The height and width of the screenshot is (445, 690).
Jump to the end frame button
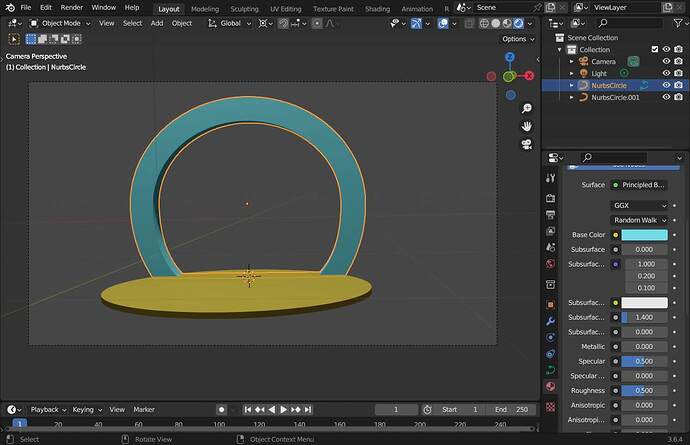click(308, 409)
